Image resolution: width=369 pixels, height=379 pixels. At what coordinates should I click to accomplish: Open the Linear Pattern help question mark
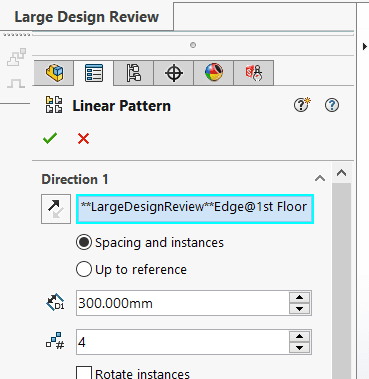(332, 105)
